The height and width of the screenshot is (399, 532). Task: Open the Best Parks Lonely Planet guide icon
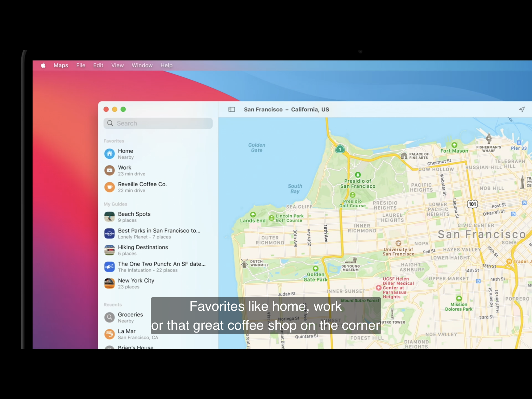110,234
